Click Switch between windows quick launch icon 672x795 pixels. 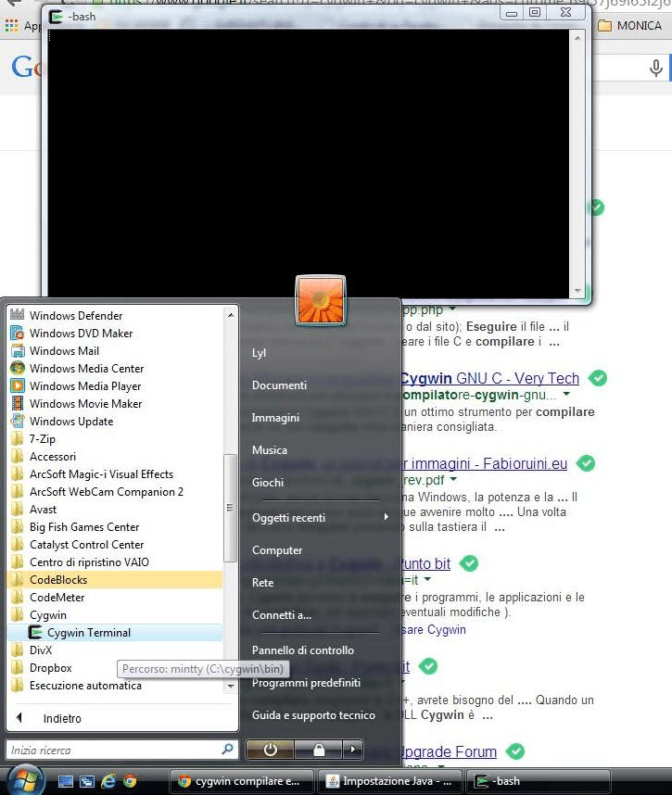click(x=87, y=781)
